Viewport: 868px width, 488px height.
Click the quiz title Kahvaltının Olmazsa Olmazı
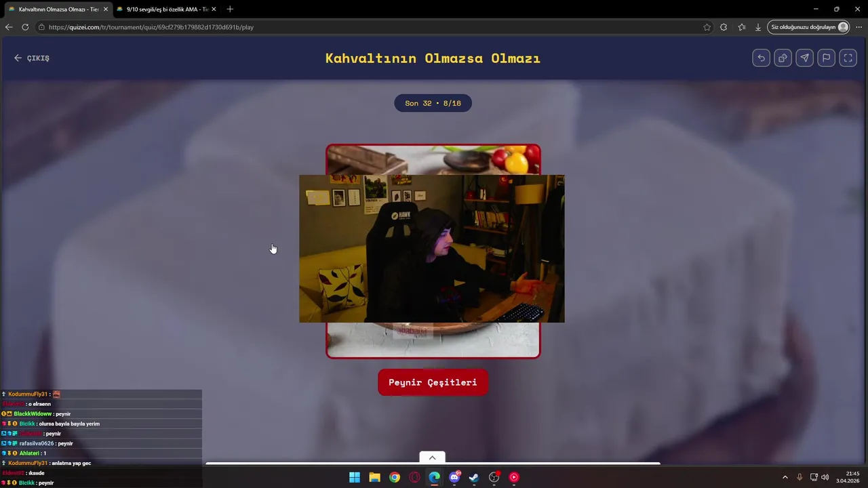tap(433, 58)
